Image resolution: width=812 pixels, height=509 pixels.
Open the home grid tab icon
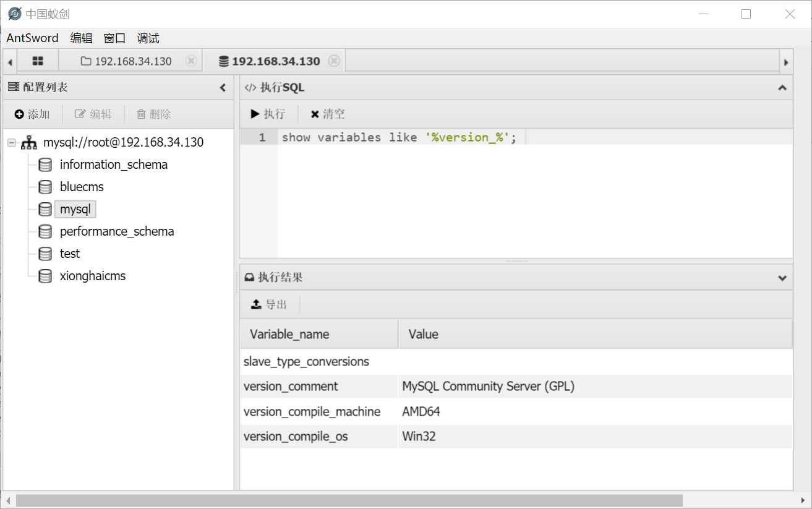pyautogui.click(x=38, y=61)
